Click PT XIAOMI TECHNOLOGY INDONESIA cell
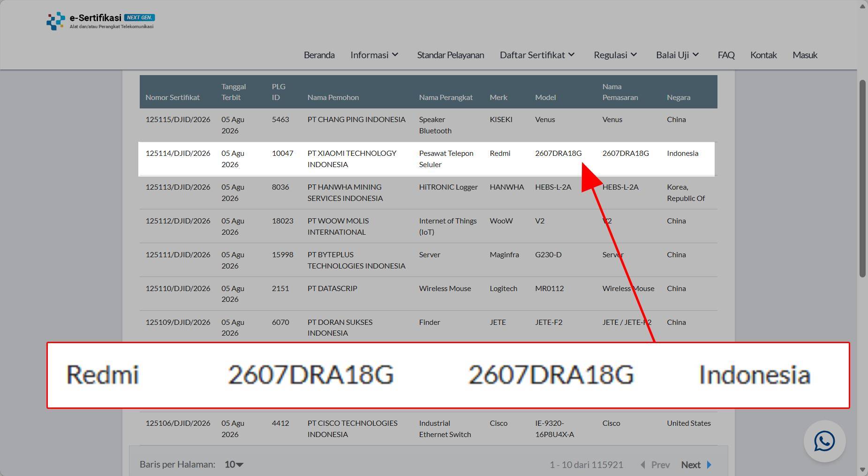The image size is (868, 476). [352, 159]
